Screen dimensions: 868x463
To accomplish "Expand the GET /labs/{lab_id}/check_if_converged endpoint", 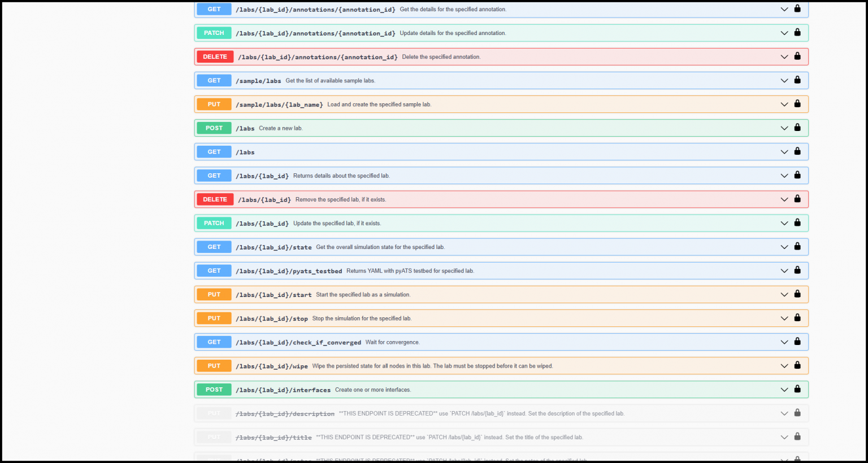I will (784, 342).
